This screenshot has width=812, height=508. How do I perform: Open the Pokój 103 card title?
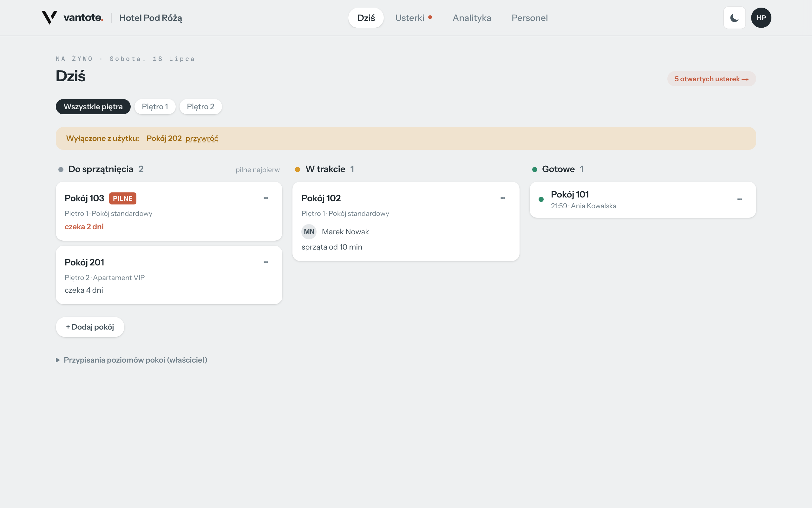click(84, 198)
